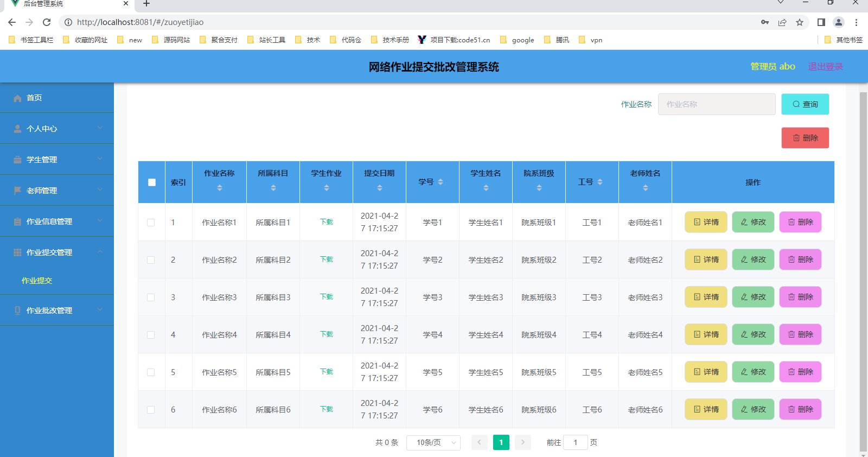Click the next page arrow in pagination

[x=522, y=443]
